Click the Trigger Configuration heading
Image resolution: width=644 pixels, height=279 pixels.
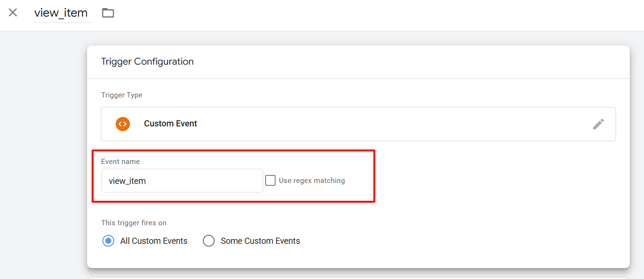coord(148,62)
